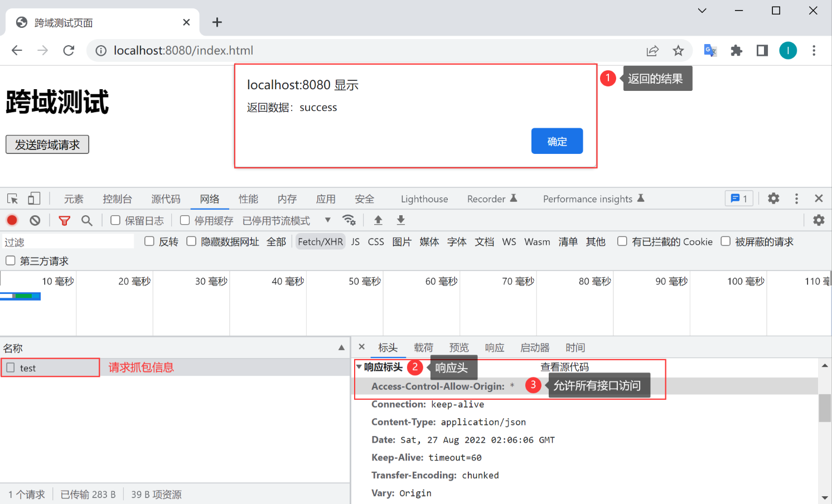Toggle the network filter funnel icon
832x504 pixels.
click(x=64, y=220)
